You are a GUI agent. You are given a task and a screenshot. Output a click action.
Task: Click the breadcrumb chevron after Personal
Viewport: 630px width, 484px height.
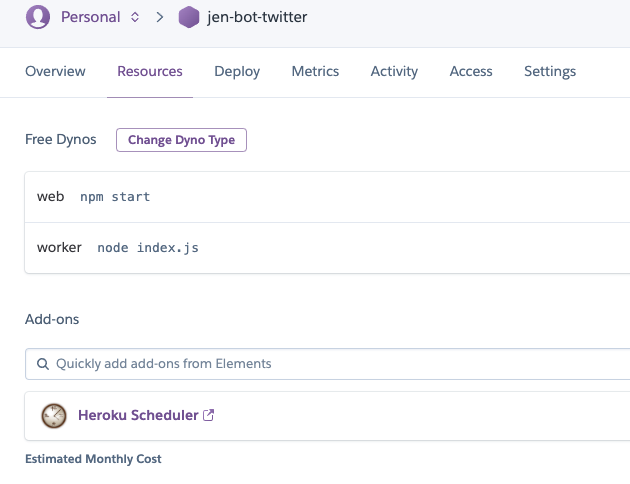tap(160, 17)
